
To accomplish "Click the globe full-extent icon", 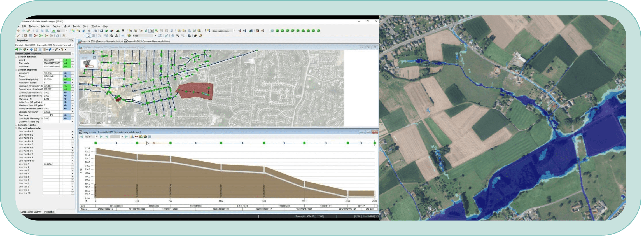I will click(189, 36).
